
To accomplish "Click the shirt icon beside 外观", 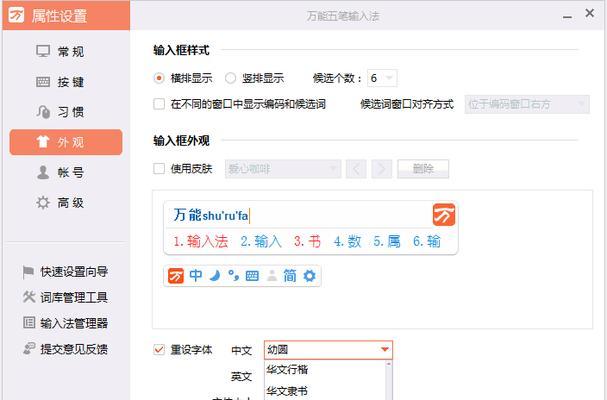I will 43,142.
